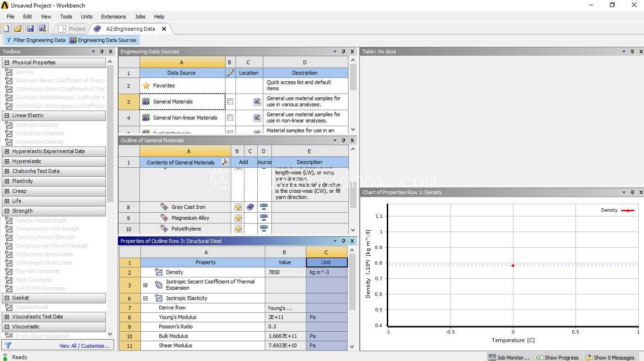This screenshot has height=361, width=644.
Task: Close the Outline of General Materials panel
Action: click(x=352, y=140)
